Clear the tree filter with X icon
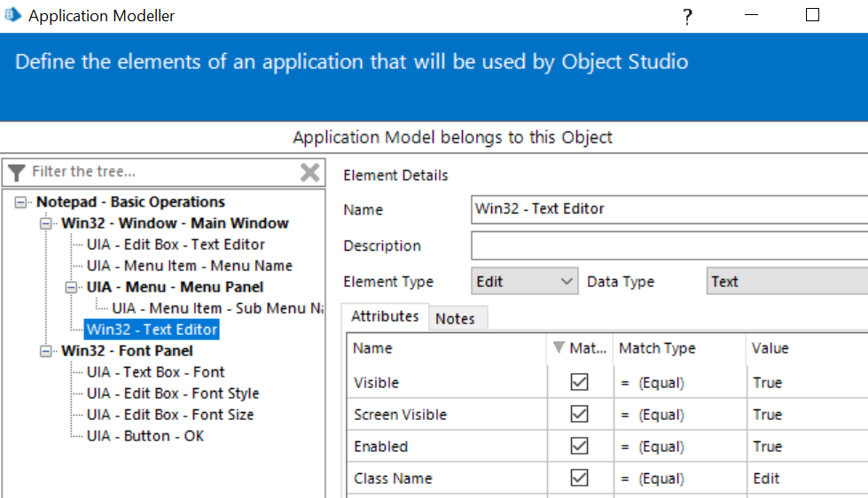868x498 pixels. tap(309, 172)
